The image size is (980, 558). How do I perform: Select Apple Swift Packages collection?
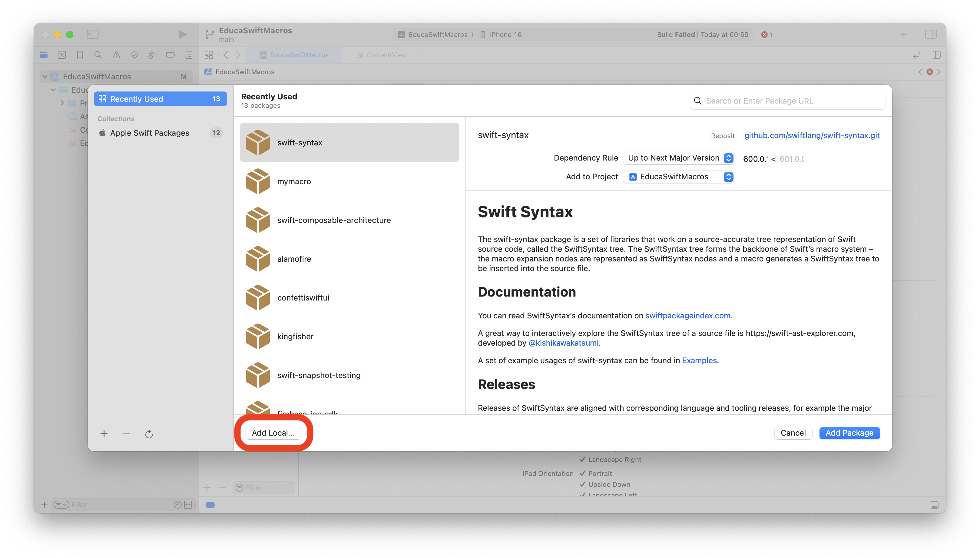coord(150,133)
